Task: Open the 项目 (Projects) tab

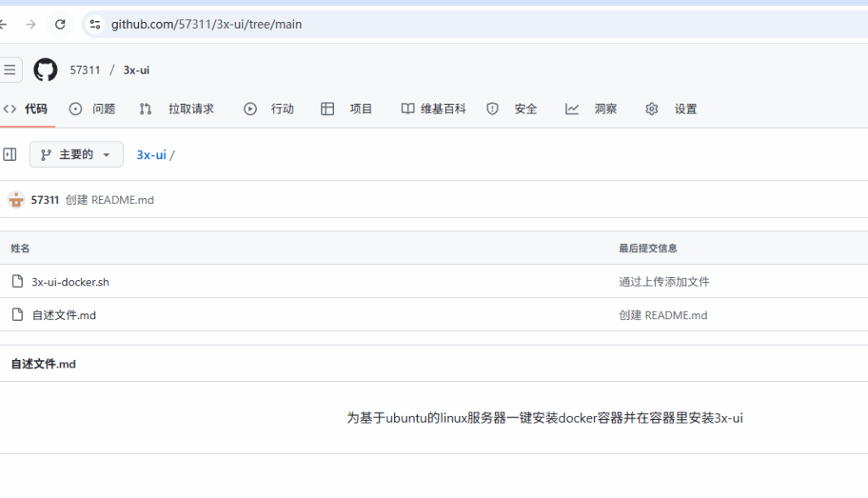Action: 347,109
